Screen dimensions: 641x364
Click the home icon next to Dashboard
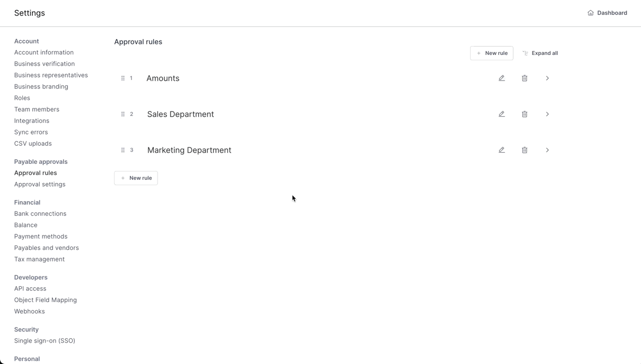(590, 12)
